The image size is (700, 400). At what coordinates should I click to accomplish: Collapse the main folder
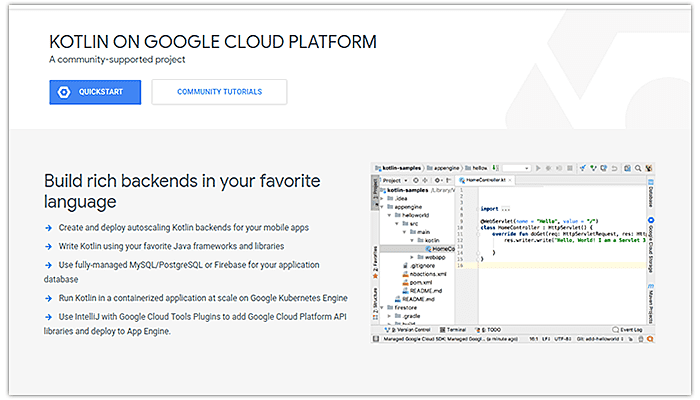(x=404, y=232)
